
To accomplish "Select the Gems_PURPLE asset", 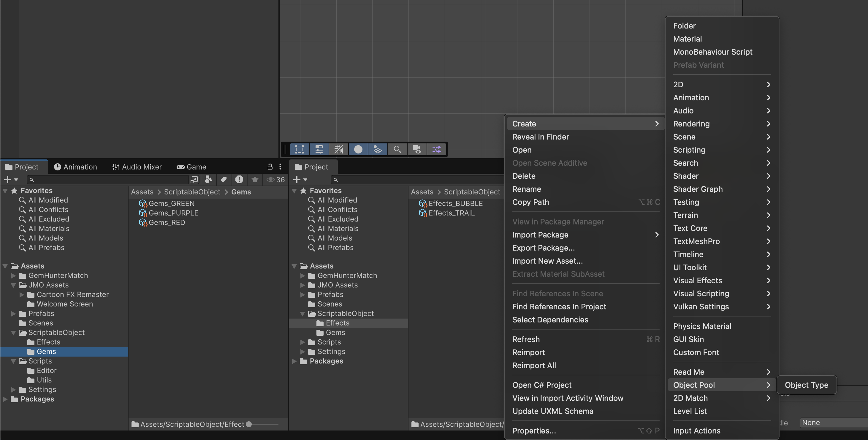I will [x=173, y=213].
